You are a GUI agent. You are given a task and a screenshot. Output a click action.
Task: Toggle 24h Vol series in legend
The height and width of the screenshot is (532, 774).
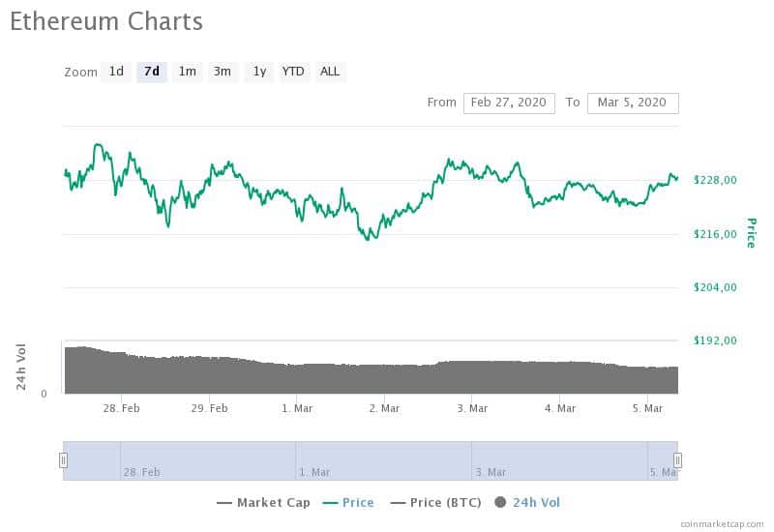point(527,503)
